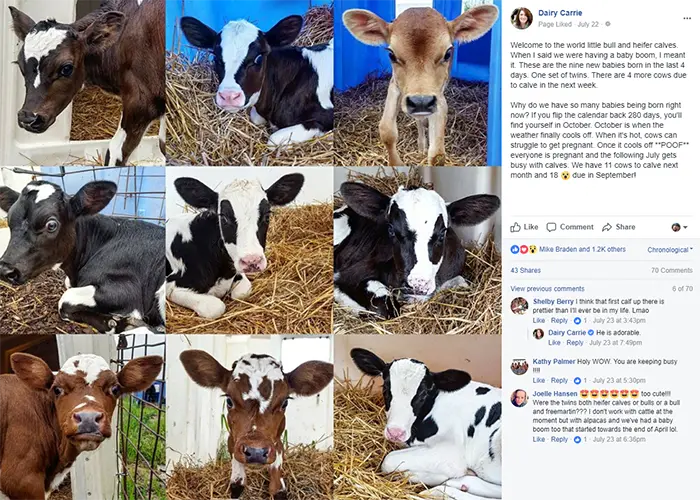Image resolution: width=700 pixels, height=500 pixels.
Task: Open the Dairy Carrie page link
Action: pos(560,13)
